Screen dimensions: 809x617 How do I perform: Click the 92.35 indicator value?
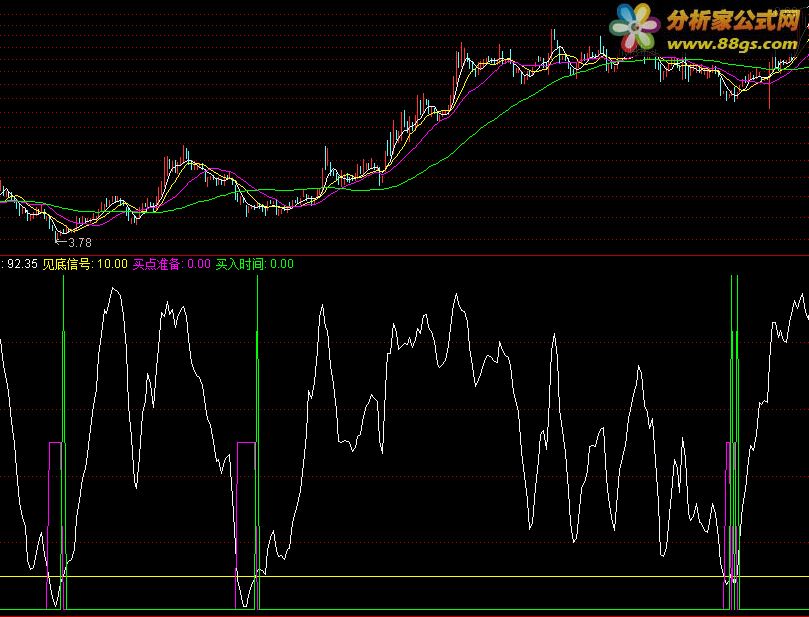point(22,264)
